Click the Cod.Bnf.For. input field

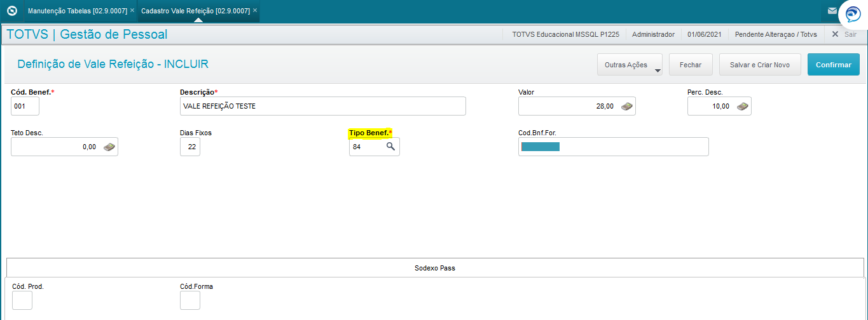(x=614, y=147)
